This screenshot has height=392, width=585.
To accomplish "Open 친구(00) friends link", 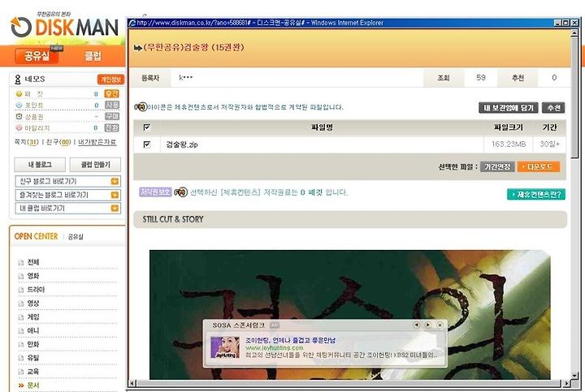I will (x=58, y=142).
